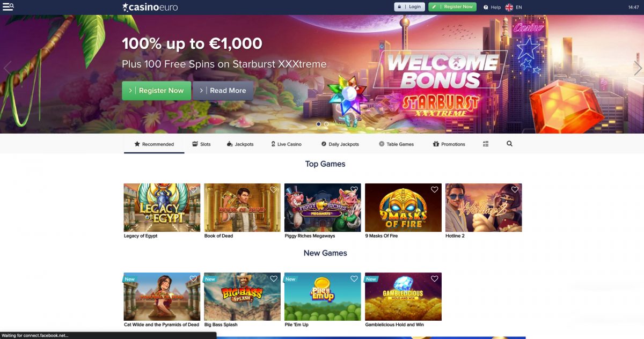Image resolution: width=644 pixels, height=339 pixels.
Task: Show next banner with right arrow
Action: pyautogui.click(x=638, y=68)
